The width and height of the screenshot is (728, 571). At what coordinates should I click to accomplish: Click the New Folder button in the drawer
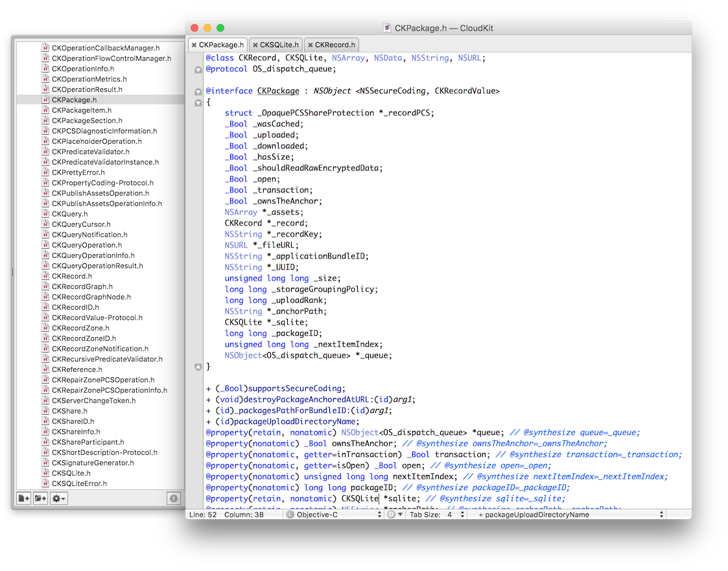[x=40, y=498]
